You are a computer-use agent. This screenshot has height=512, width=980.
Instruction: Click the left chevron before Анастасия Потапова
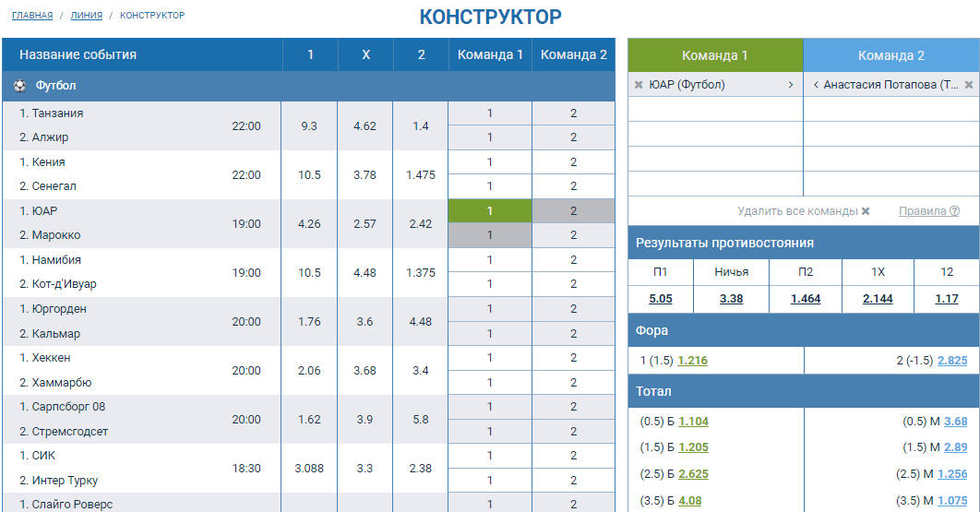(816, 85)
